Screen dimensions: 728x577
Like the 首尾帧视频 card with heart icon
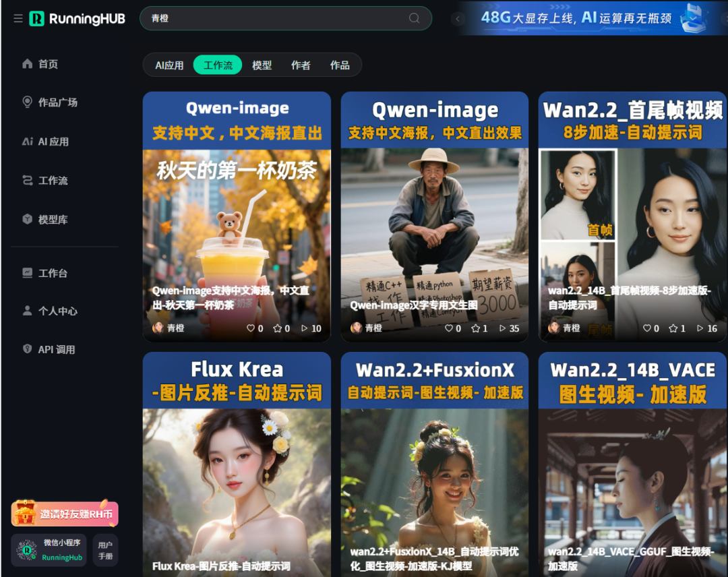click(x=646, y=328)
